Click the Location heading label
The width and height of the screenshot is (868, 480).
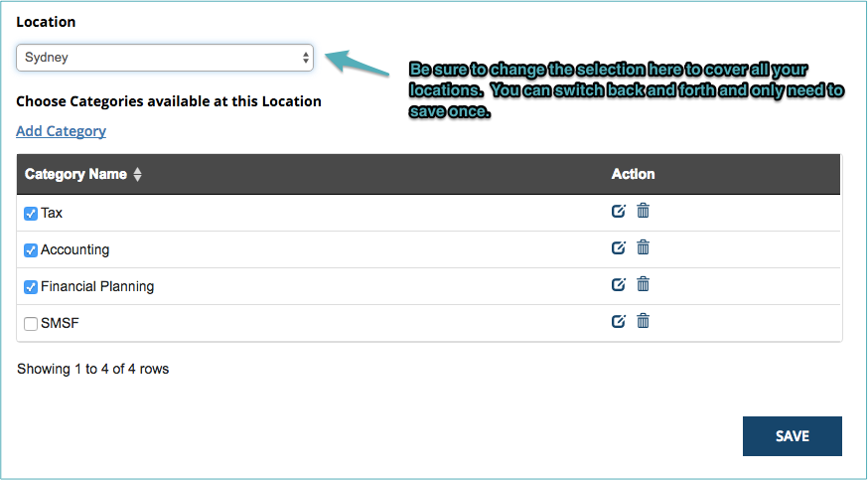pos(46,22)
